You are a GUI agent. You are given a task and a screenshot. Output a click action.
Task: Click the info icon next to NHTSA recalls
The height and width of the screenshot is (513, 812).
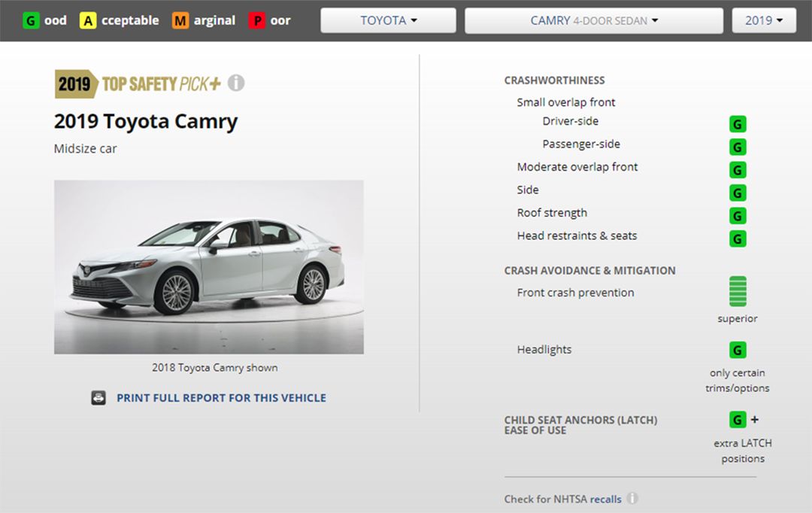click(632, 499)
